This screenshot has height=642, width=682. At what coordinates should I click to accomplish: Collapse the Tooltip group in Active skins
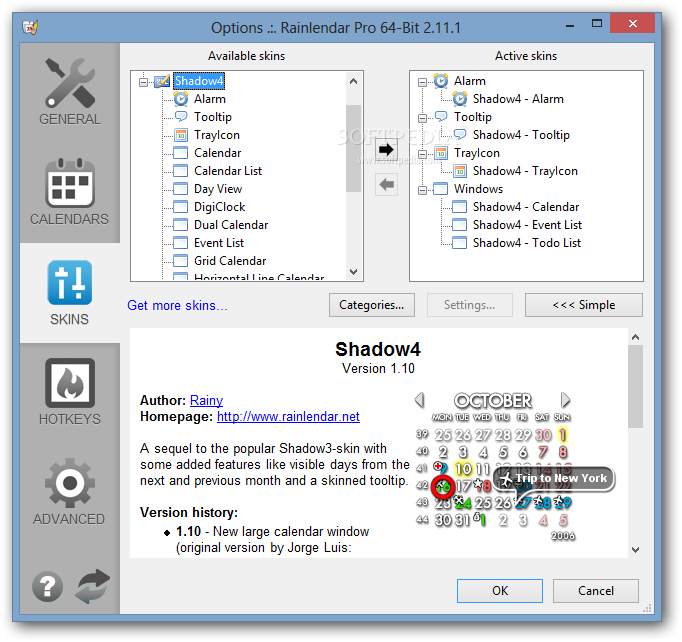422,118
